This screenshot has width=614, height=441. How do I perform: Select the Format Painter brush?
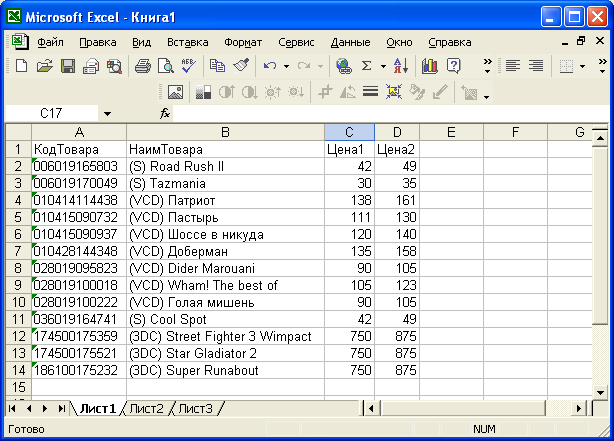tap(241, 66)
